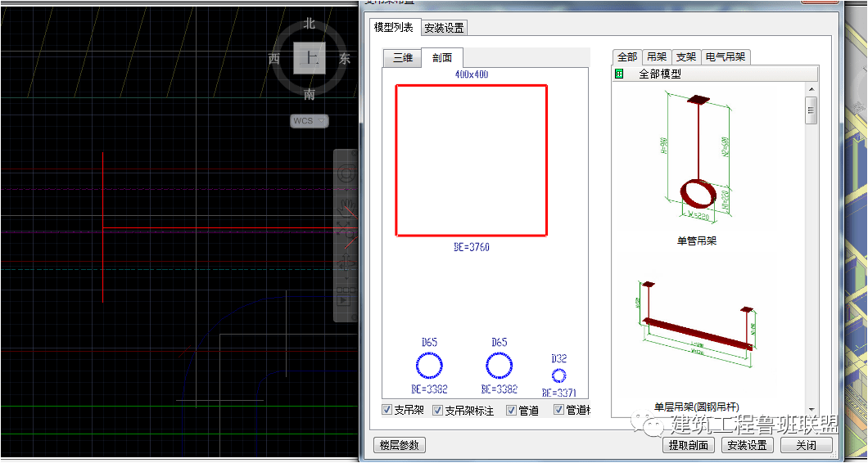Switch to the 安装设置 tab

click(x=445, y=28)
